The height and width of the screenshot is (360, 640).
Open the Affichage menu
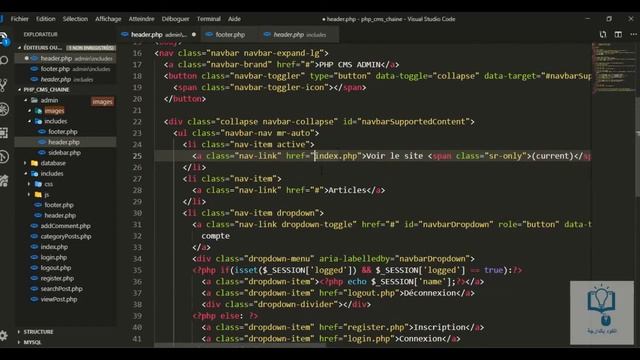click(108, 19)
